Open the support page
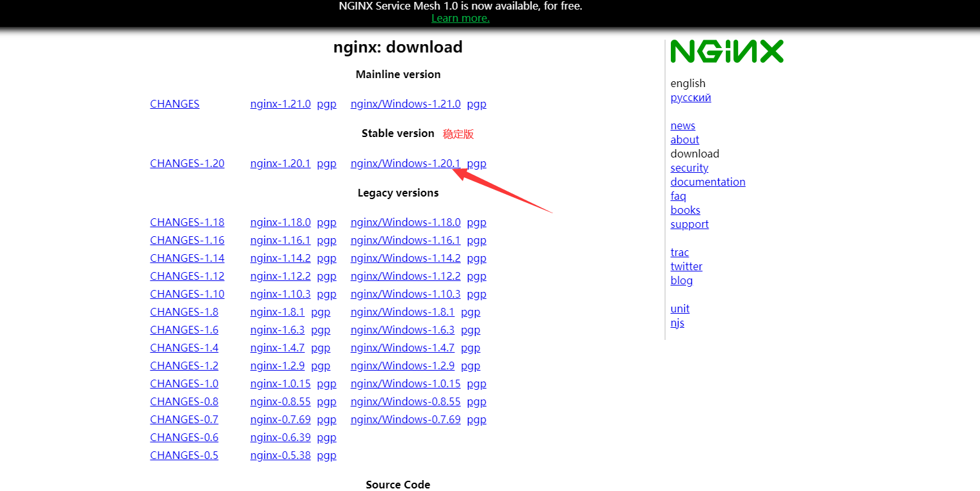The width and height of the screenshot is (980, 491). click(x=689, y=224)
